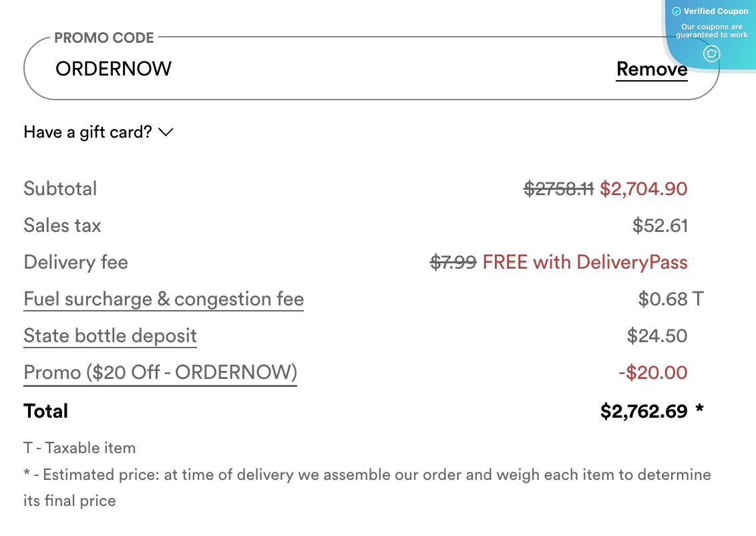Open the Fuel surcharge & congestion fee details
The image size is (756, 536).
tap(164, 299)
